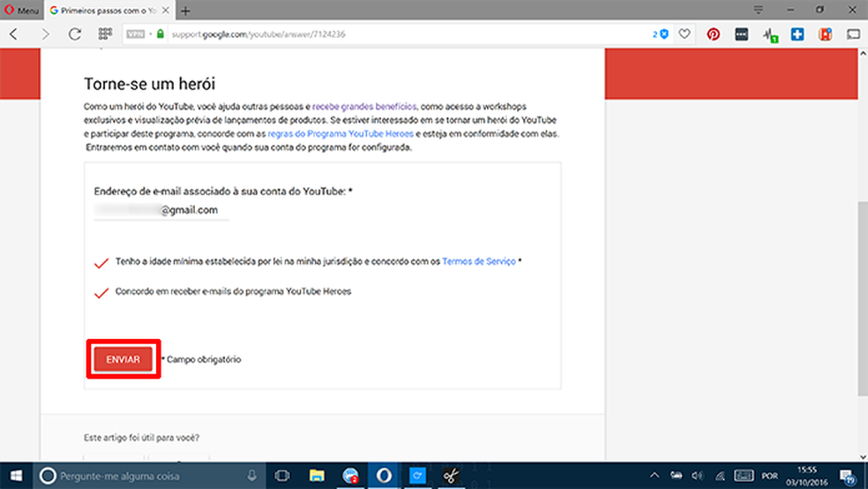This screenshot has width=868, height=489.
Task: Open the blue plus extension icon
Action: pyautogui.click(x=797, y=34)
